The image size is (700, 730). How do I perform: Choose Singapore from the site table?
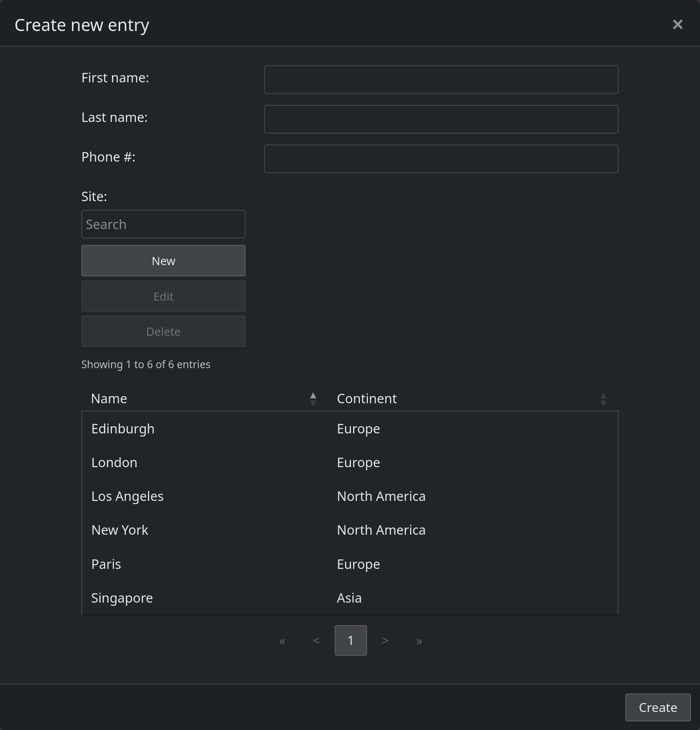tap(350, 598)
